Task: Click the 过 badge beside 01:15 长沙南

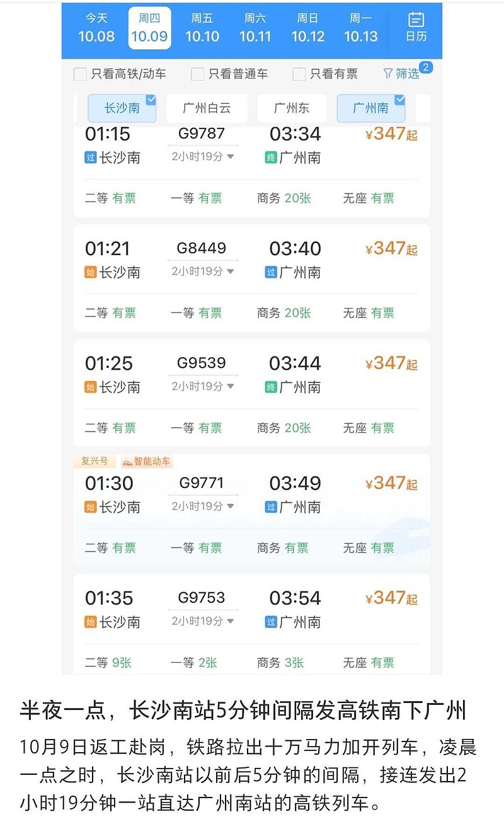Action: (x=91, y=157)
